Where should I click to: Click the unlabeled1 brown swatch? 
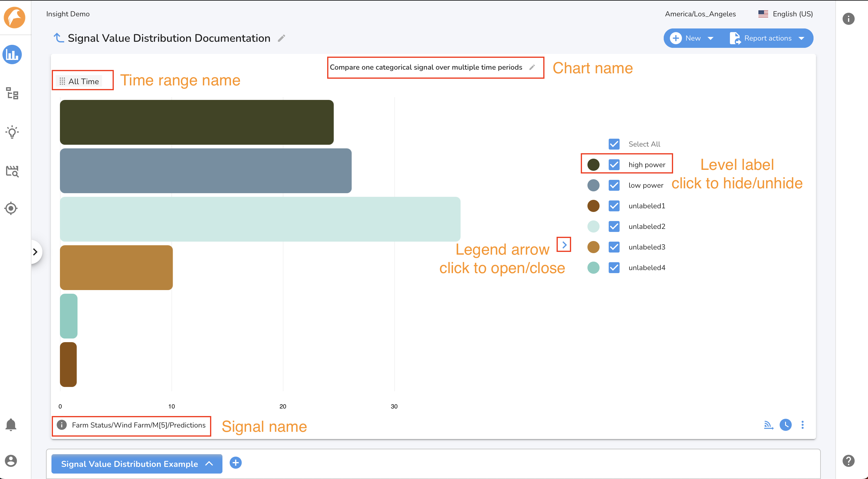pyautogui.click(x=593, y=206)
